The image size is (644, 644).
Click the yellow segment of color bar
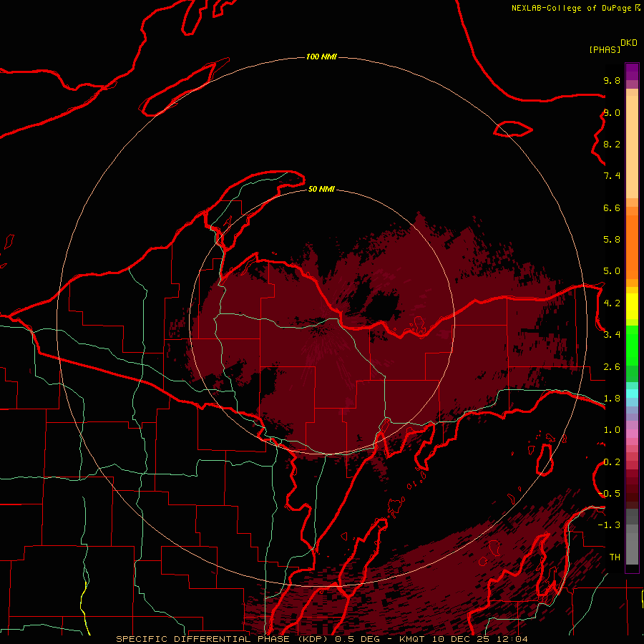click(632, 306)
